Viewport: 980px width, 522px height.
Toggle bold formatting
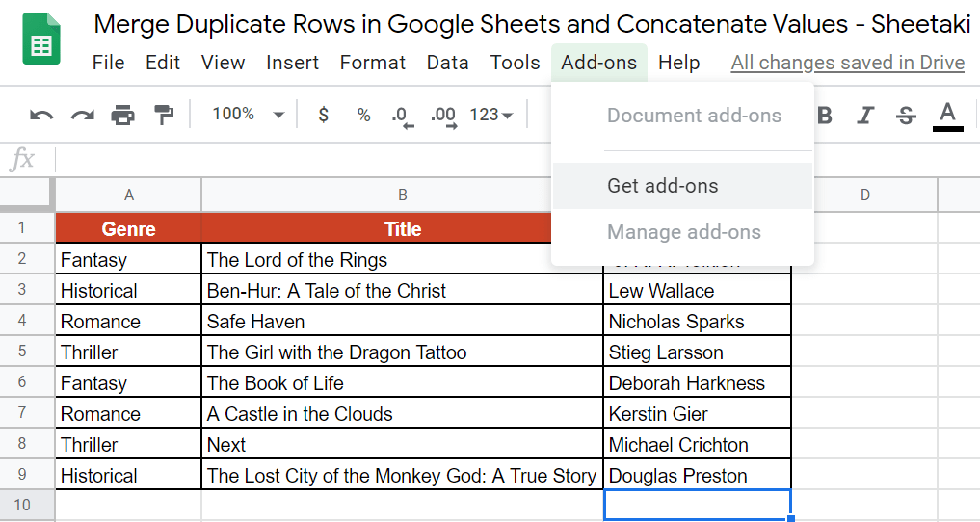coord(825,115)
